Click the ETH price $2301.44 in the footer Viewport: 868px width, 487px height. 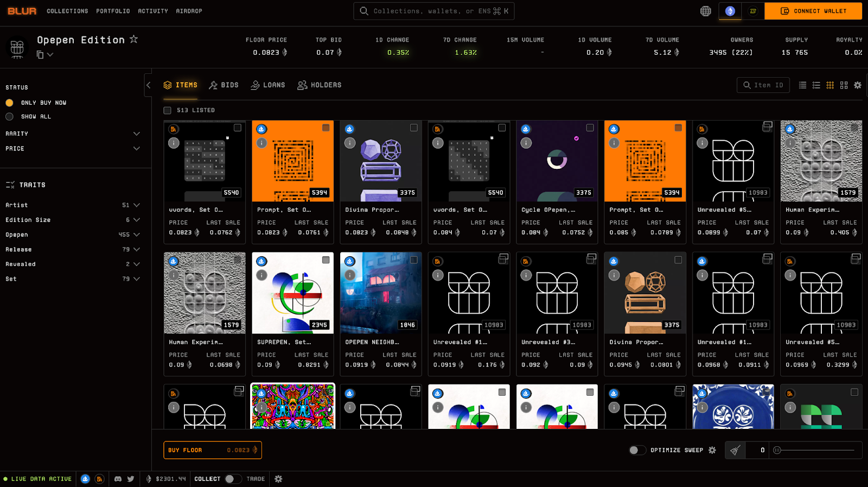click(166, 479)
